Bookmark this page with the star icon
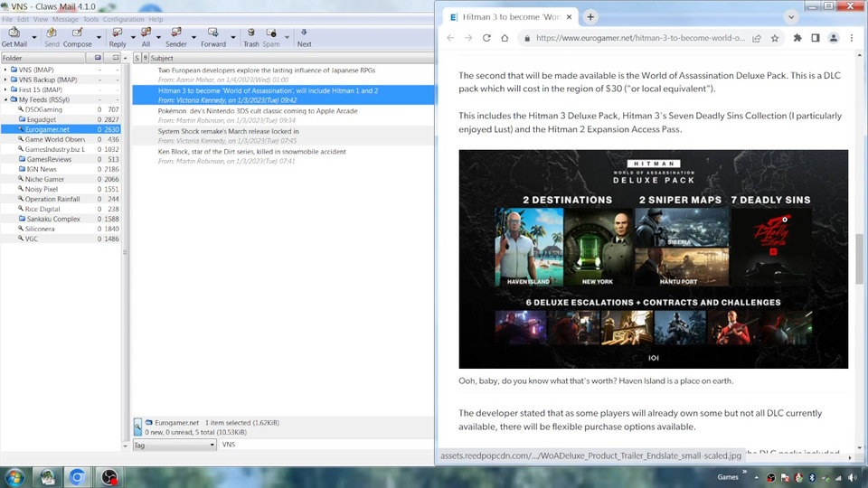 [775, 38]
